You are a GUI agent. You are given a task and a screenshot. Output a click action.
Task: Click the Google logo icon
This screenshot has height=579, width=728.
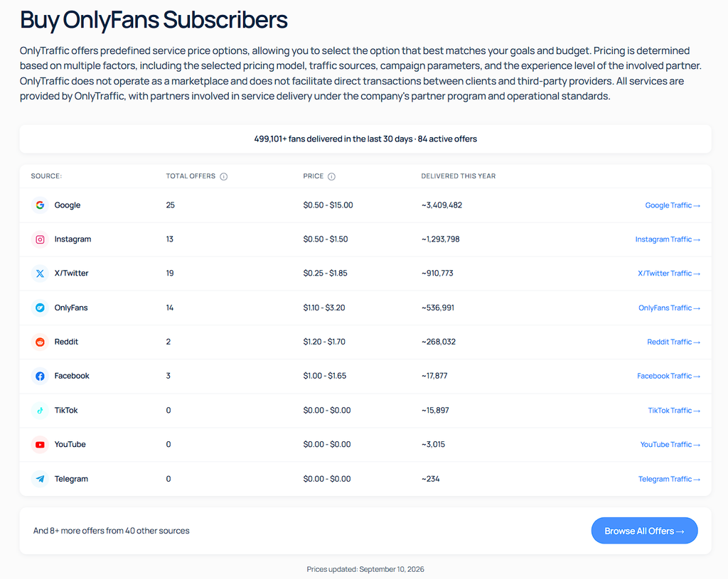[x=40, y=205]
